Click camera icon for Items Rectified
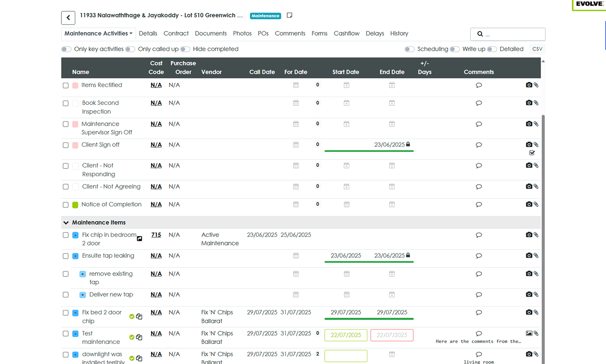Screen dimensions: 606x364 [529, 85]
